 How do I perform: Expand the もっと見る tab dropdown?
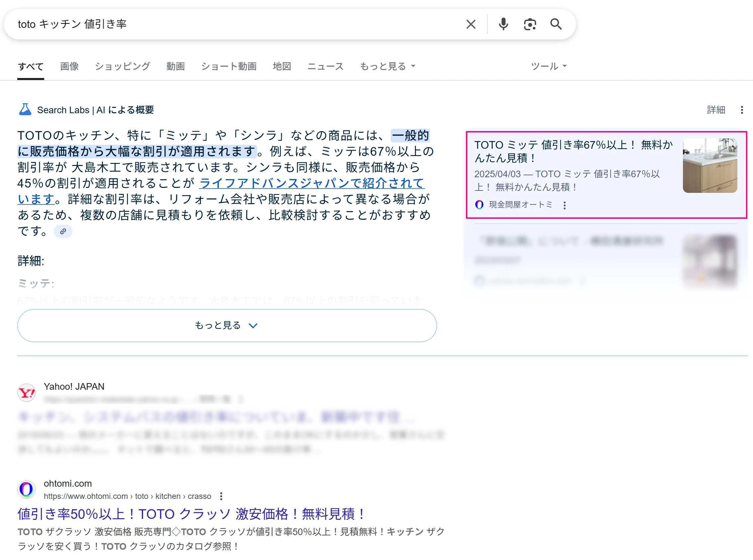click(x=388, y=66)
